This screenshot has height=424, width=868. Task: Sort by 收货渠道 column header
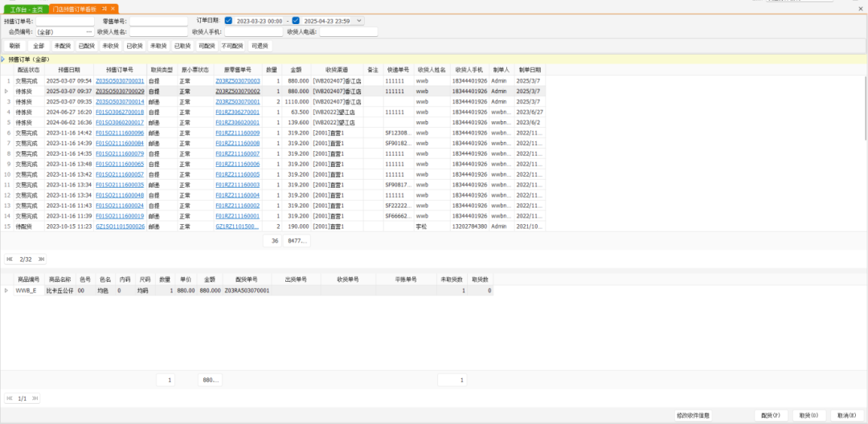pyautogui.click(x=337, y=70)
